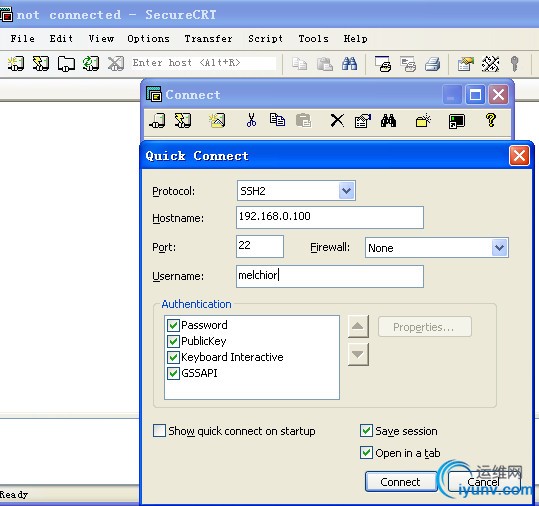
Task: Click the Print printer icon in main toolbar
Action: (x=433, y=64)
